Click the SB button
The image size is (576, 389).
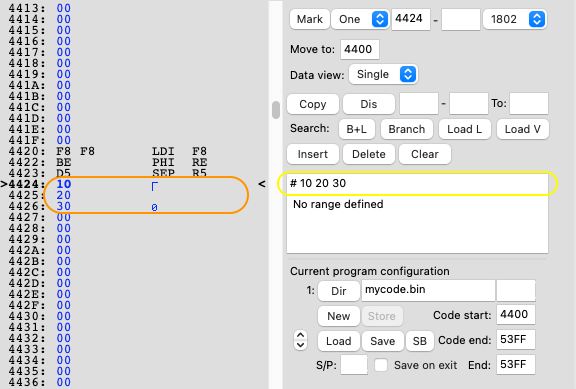(420, 341)
